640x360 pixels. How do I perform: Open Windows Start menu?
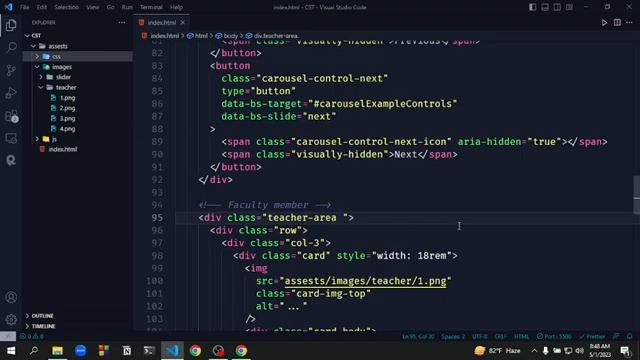11,351
